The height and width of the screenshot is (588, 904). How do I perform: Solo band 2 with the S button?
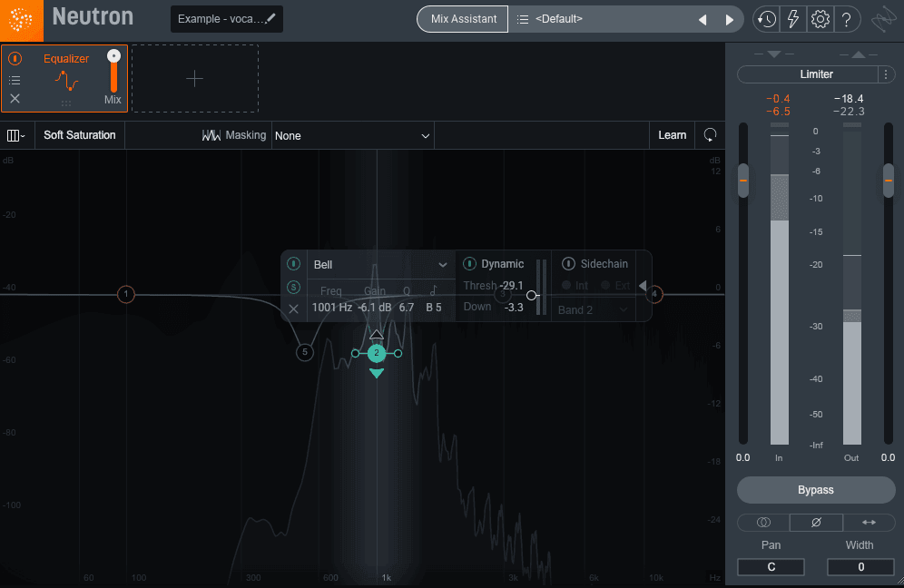tap(293, 287)
